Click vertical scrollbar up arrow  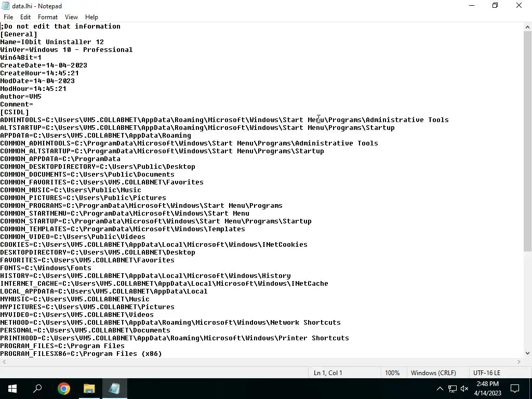tap(527, 27)
